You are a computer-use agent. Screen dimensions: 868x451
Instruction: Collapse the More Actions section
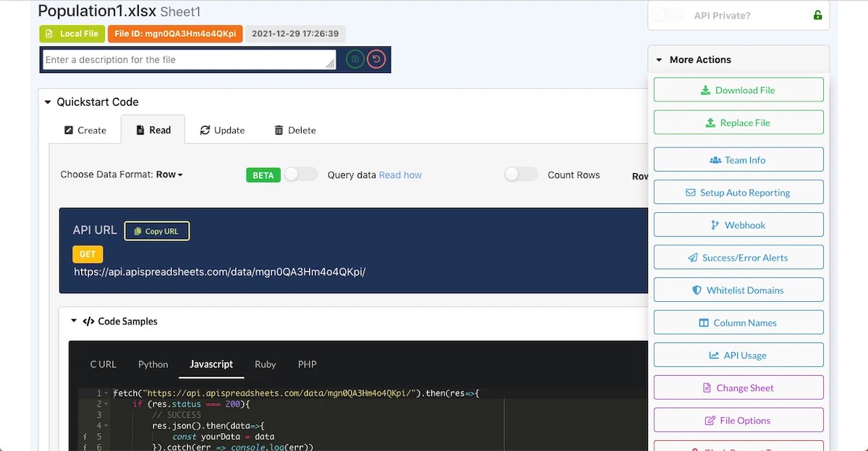click(x=658, y=59)
